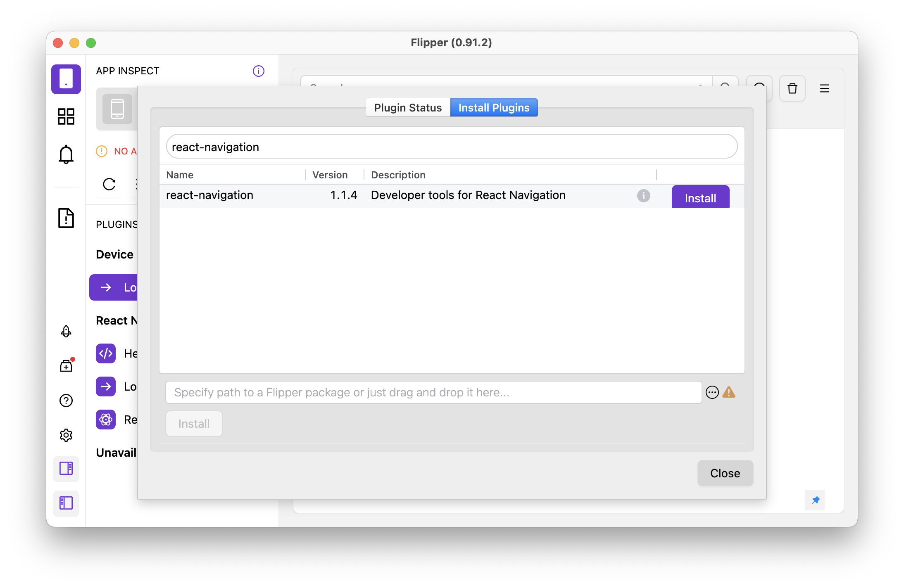
Task: Select the Install Plugins tab
Action: (x=494, y=108)
